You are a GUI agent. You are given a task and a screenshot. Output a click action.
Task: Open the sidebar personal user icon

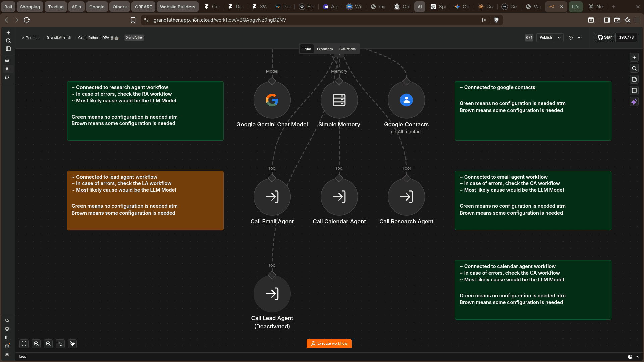7,69
